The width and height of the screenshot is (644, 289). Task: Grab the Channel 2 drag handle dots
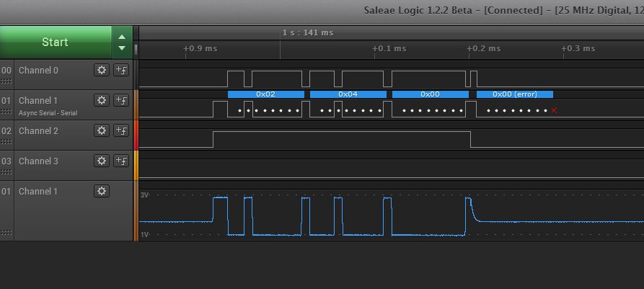coord(6,142)
